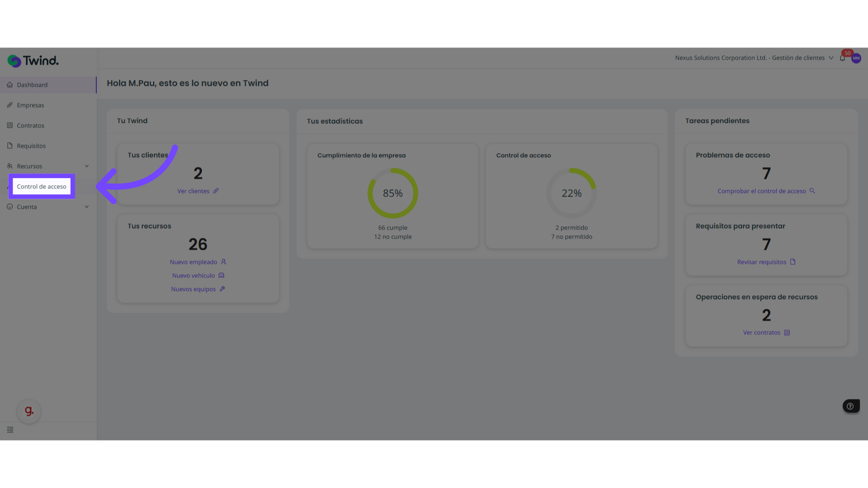Click the 85% compliance progress ring
This screenshot has width=868, height=488.
click(x=392, y=193)
